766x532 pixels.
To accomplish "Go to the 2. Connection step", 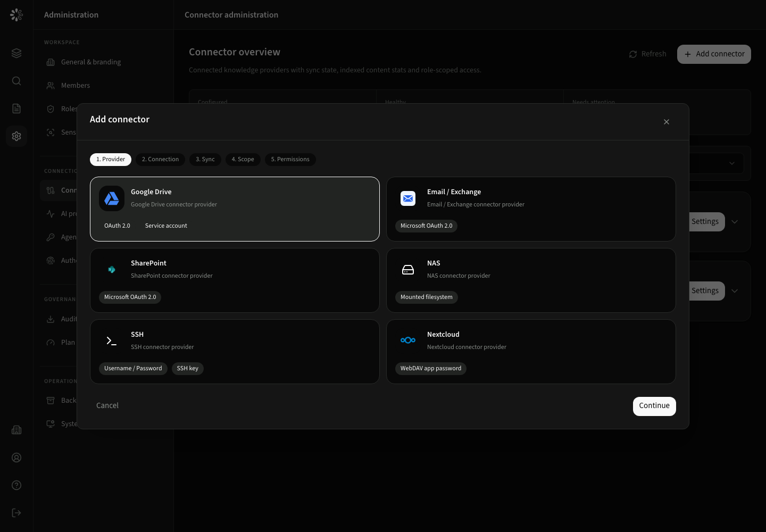I will [160, 160].
